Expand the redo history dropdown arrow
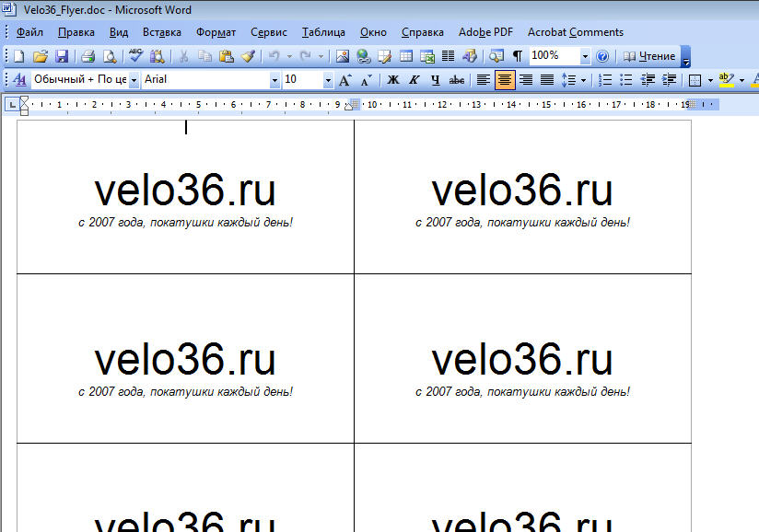759x532 pixels. pyautogui.click(x=321, y=56)
